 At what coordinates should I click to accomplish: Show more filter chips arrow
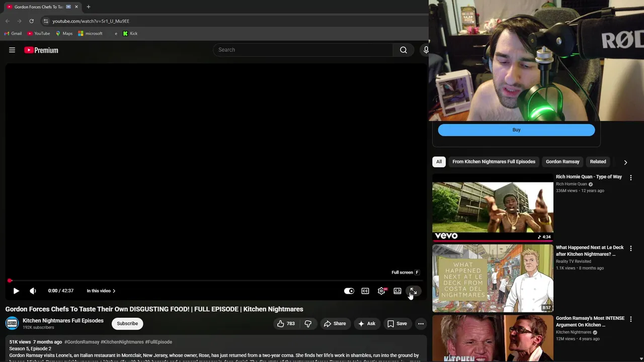625,162
